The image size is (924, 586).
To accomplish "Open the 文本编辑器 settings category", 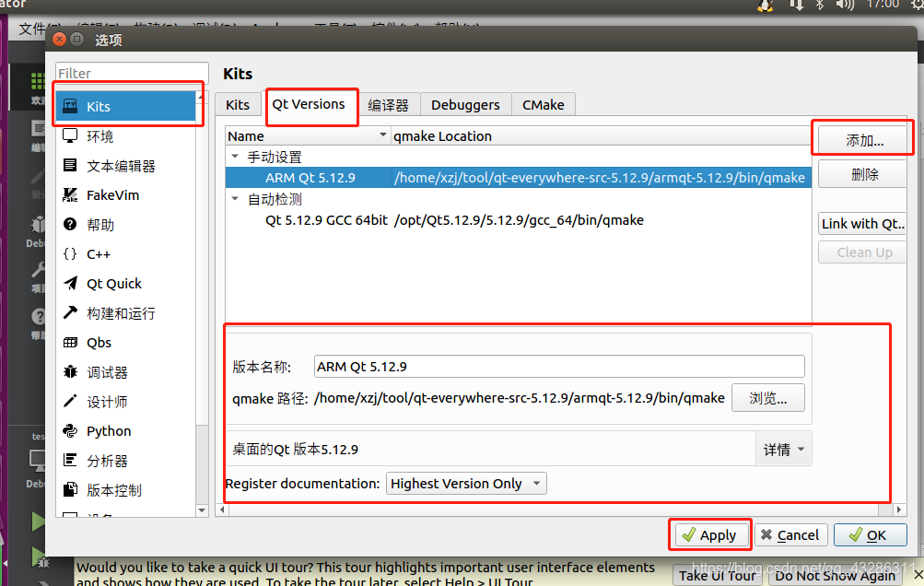I will [125, 166].
